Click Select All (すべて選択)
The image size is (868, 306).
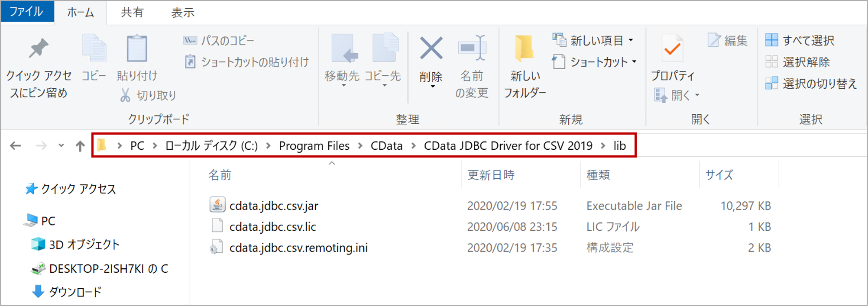click(800, 40)
